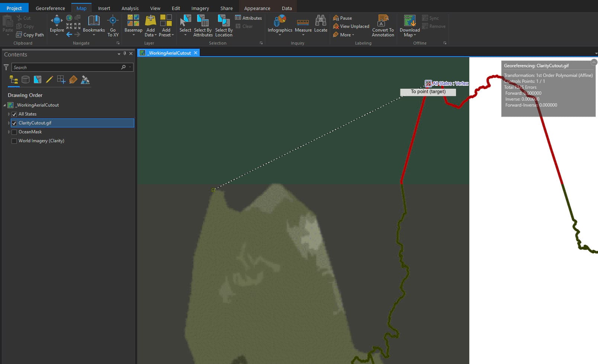Viewport: 598px width, 364px height.
Task: Switch to the Appearance ribbon tab
Action: point(257,8)
